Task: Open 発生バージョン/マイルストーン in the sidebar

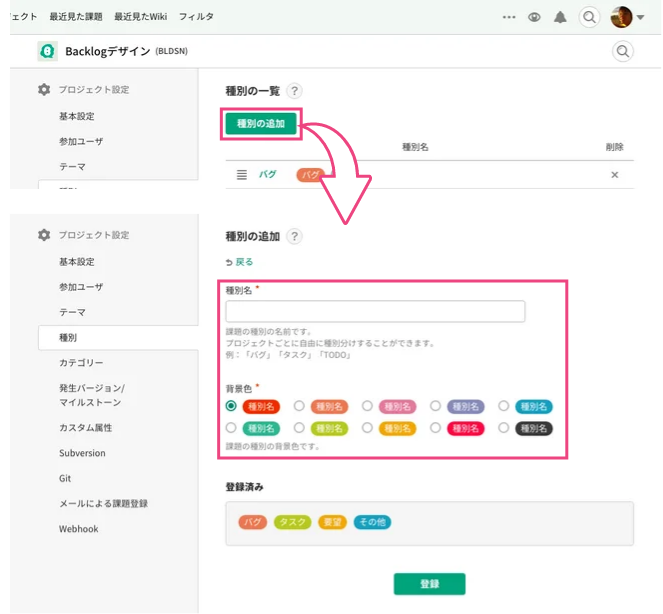Action: click(x=92, y=395)
